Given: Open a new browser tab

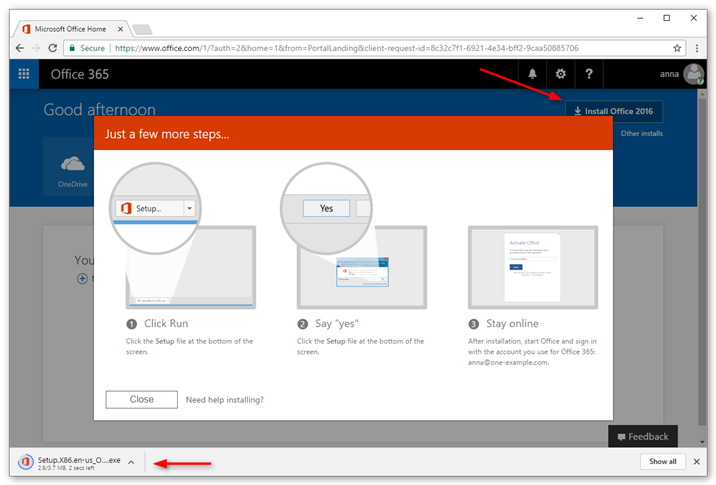Looking at the screenshot, I should pyautogui.click(x=142, y=30).
